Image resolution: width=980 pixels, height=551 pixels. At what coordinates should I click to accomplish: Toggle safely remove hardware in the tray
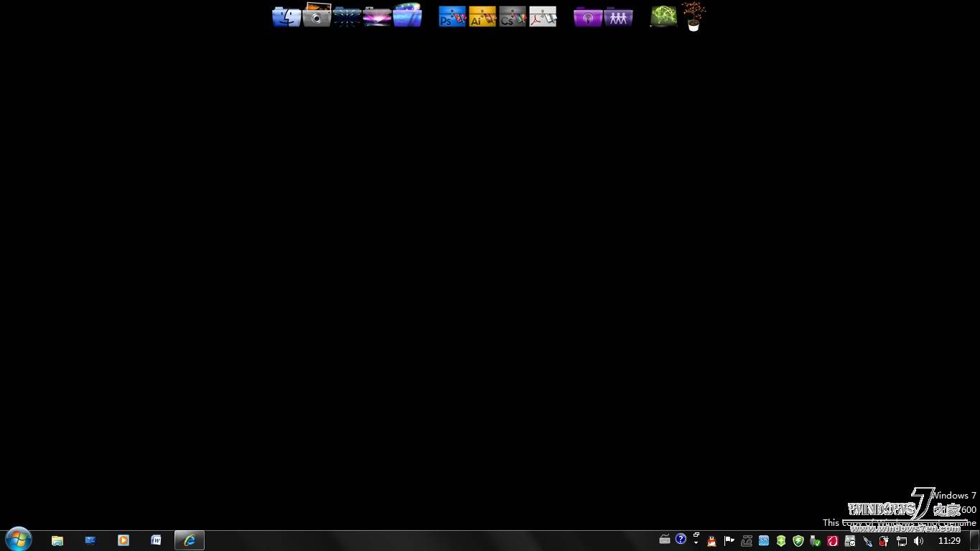click(815, 540)
